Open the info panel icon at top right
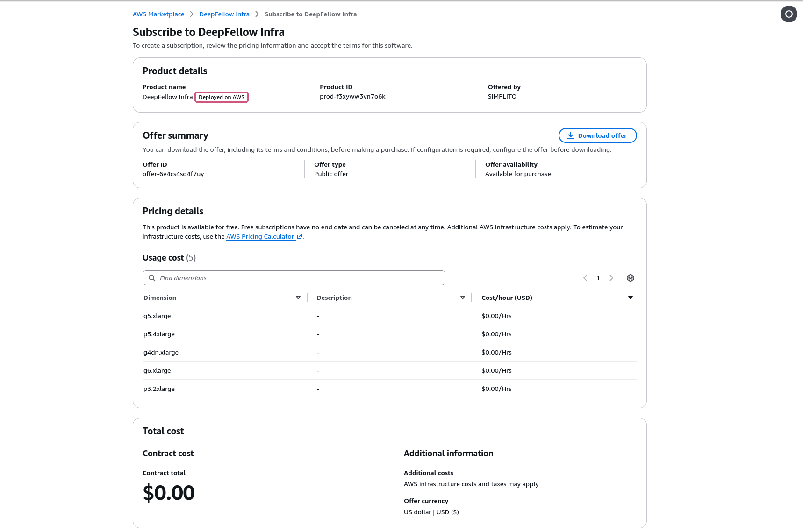Image resolution: width=803 pixels, height=532 pixels. pos(789,14)
